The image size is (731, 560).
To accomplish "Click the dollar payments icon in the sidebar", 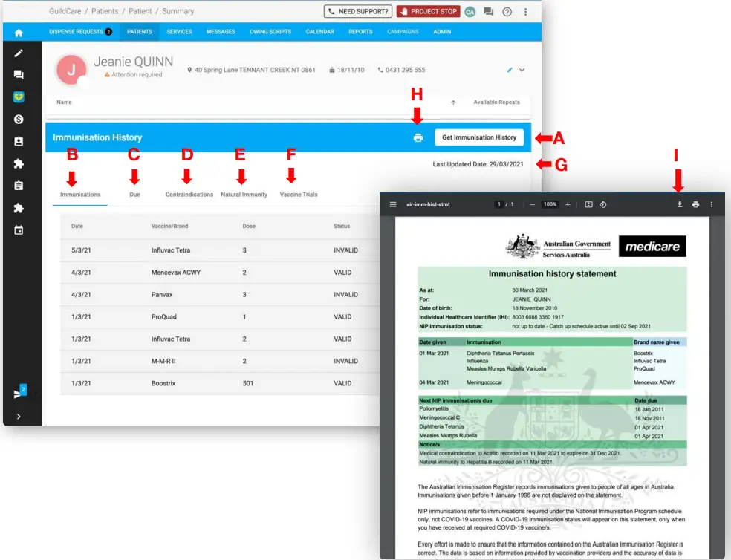I will tap(18, 119).
